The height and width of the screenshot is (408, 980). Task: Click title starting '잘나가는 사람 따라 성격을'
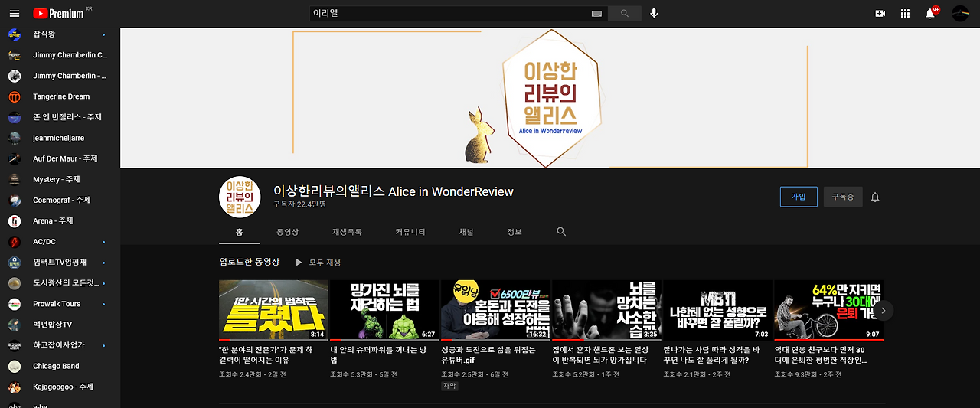711,354
